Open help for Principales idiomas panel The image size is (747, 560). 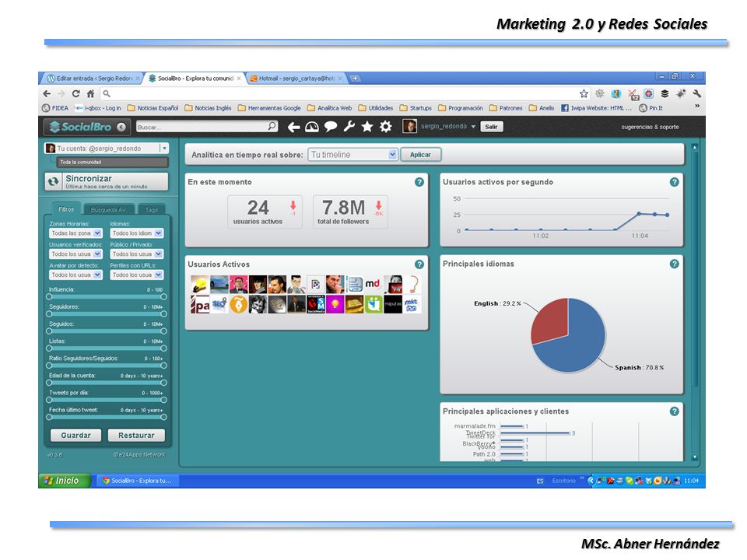[x=674, y=264]
